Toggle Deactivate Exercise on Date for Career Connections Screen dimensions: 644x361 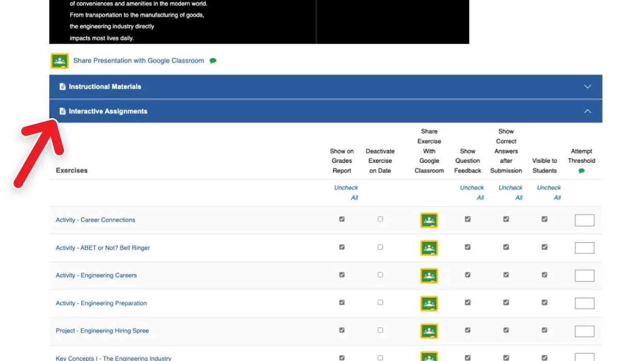(380, 219)
